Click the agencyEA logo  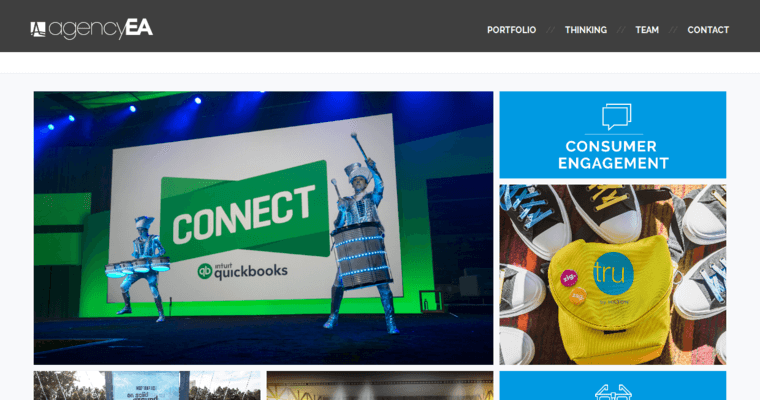[92, 29]
